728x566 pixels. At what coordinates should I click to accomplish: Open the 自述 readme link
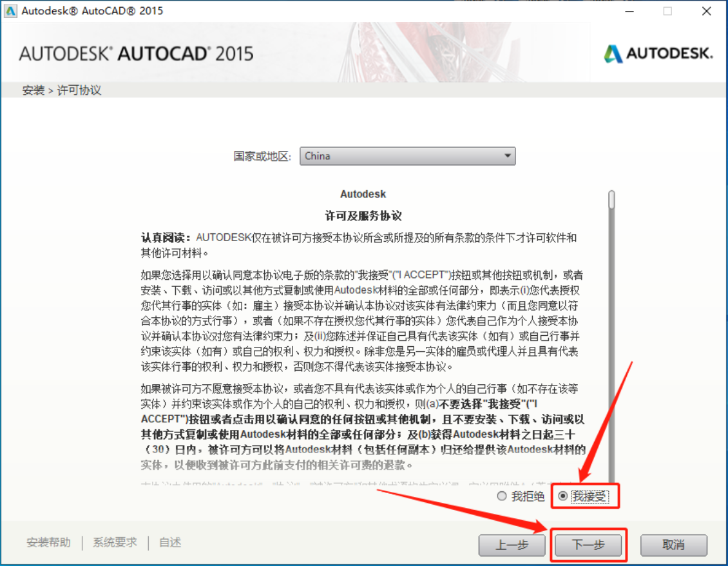tap(170, 542)
